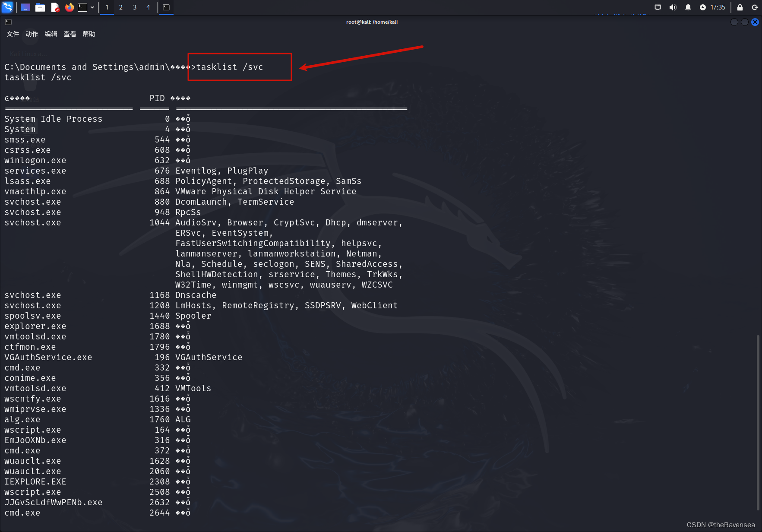Launch the text editor panel icon
This screenshot has height=532, width=762.
(55, 7)
